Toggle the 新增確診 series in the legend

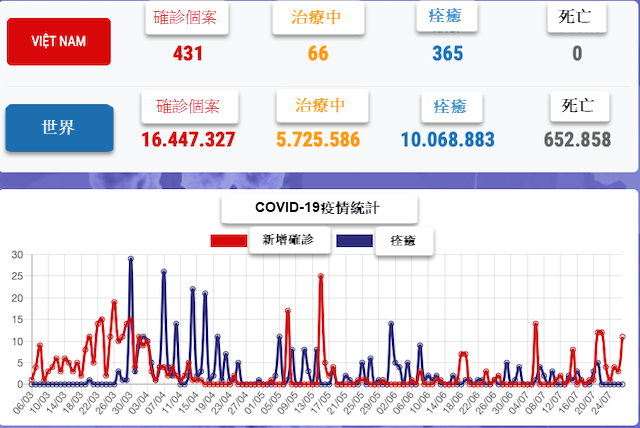pyautogui.click(x=288, y=240)
